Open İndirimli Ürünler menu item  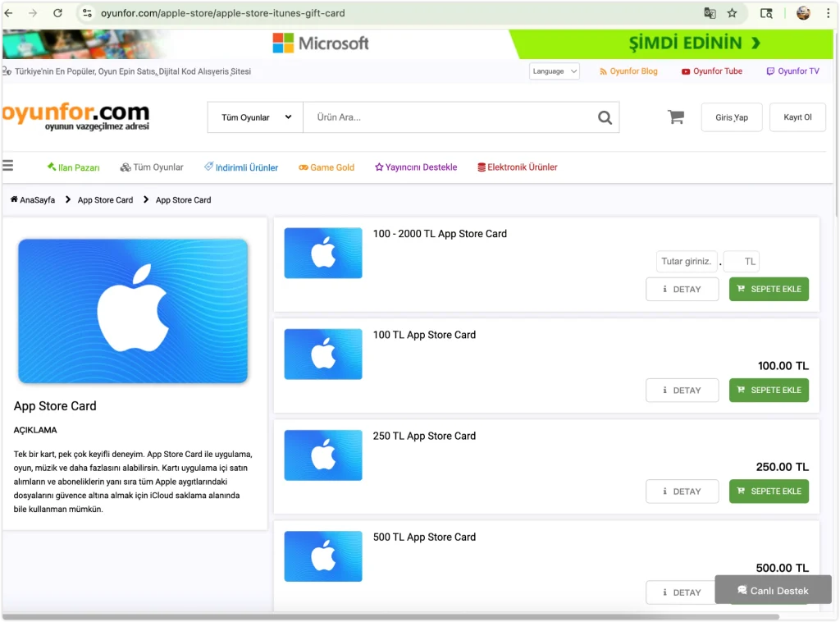pyautogui.click(x=241, y=167)
